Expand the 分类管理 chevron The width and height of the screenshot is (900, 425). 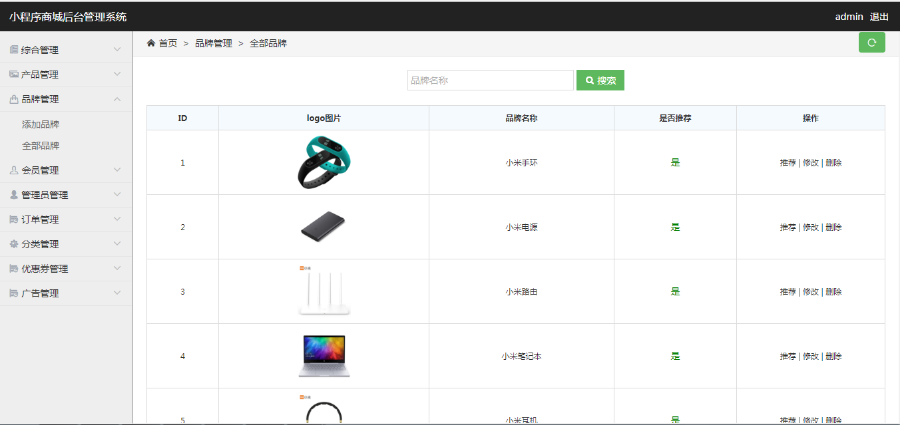tap(117, 244)
